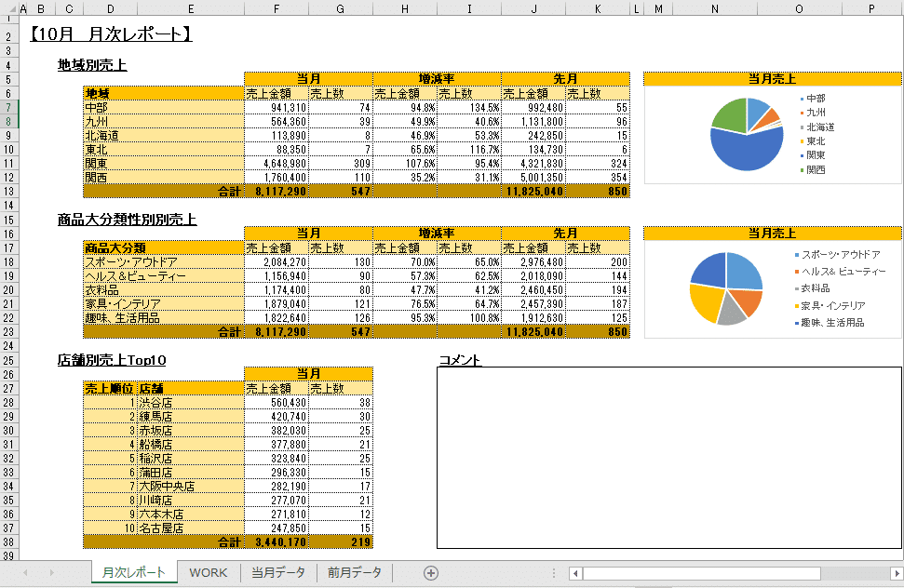The height and width of the screenshot is (588, 904).
Task: Select cell with value 560,430
Action: coord(277,403)
